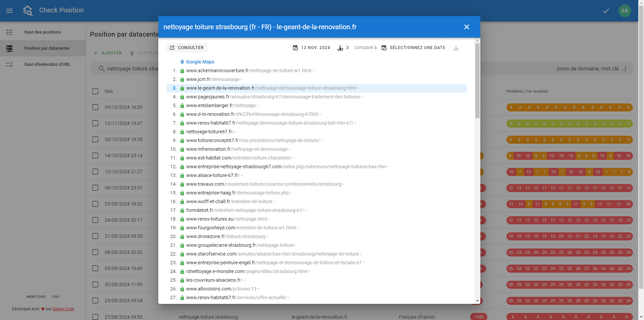
Task: Check the row dated 10/10/2024 21:27
Action: point(95,172)
